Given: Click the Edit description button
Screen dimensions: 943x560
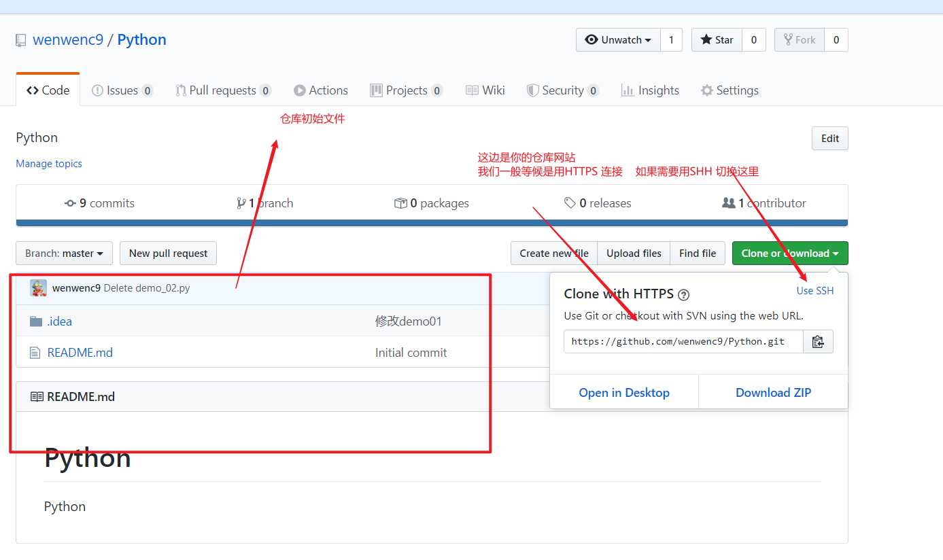Looking at the screenshot, I should 830,139.
